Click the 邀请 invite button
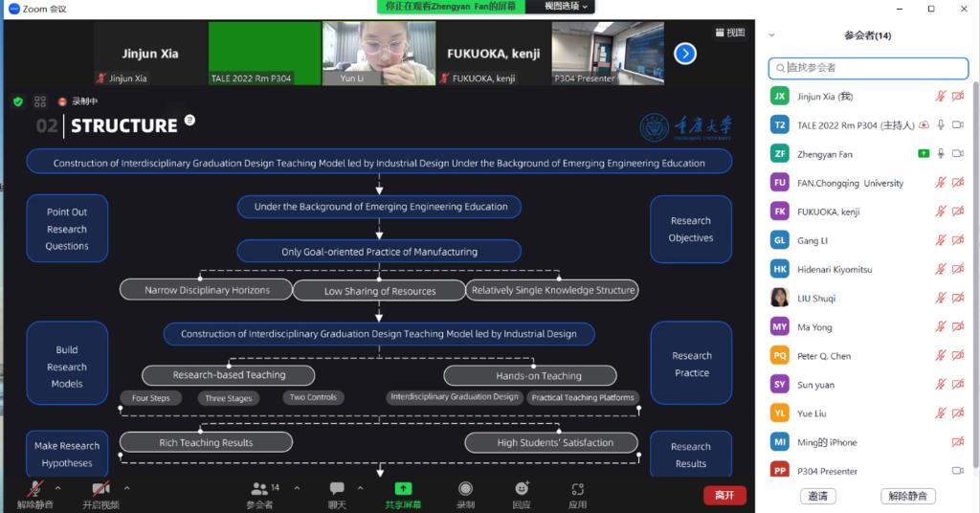Image resolution: width=980 pixels, height=513 pixels. [x=817, y=496]
